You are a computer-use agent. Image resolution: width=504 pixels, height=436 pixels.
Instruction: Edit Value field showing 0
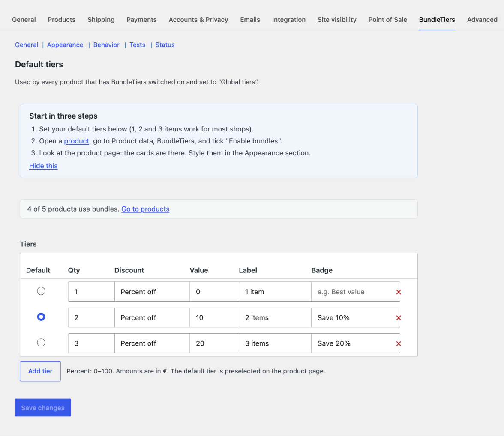[x=214, y=292]
